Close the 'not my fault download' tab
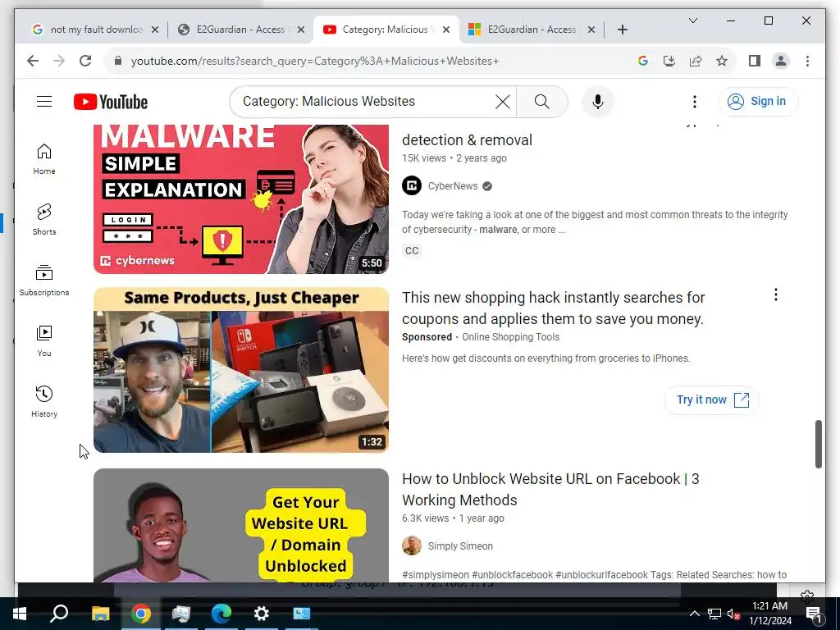 coord(155,30)
